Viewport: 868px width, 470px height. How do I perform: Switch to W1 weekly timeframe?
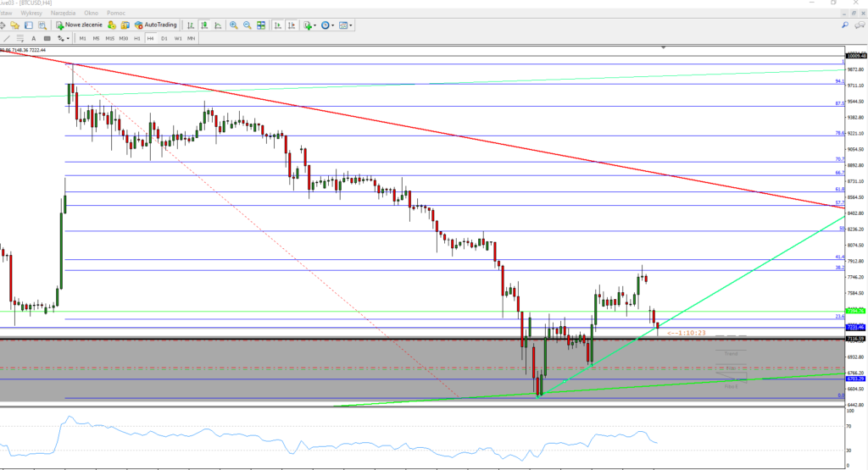pos(178,38)
